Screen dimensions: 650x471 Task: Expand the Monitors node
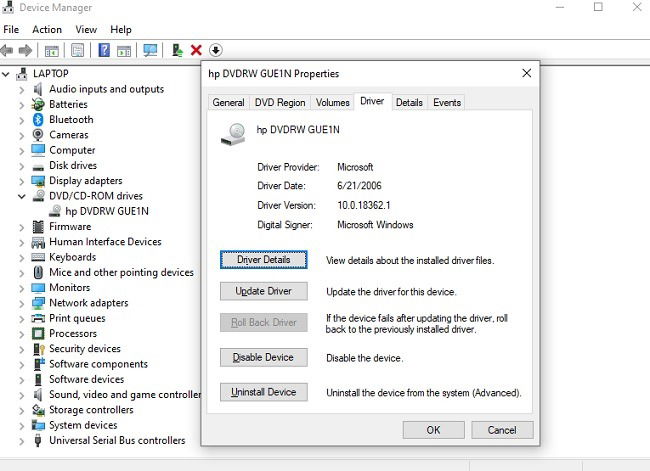pos(22,288)
